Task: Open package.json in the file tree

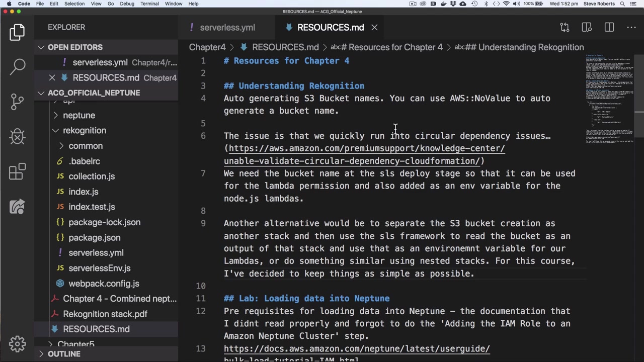Action: coord(94,238)
